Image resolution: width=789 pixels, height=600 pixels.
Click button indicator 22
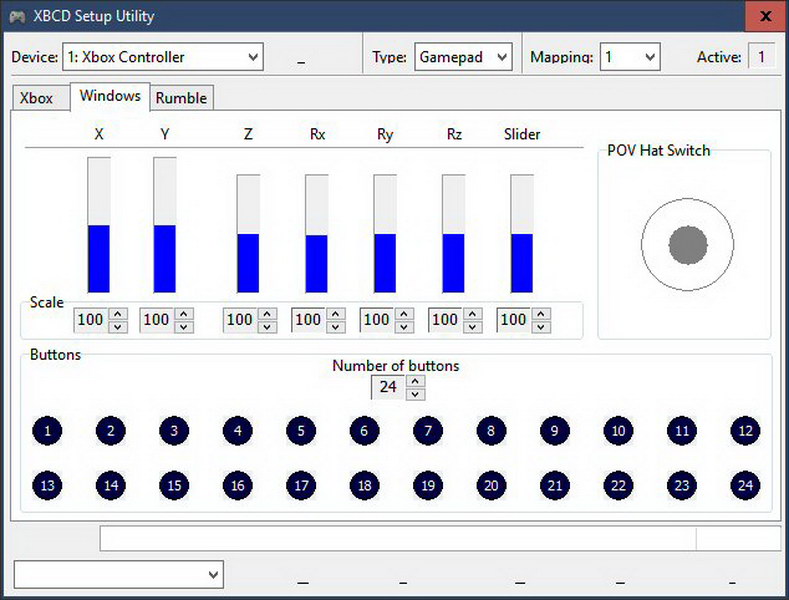tap(618, 485)
